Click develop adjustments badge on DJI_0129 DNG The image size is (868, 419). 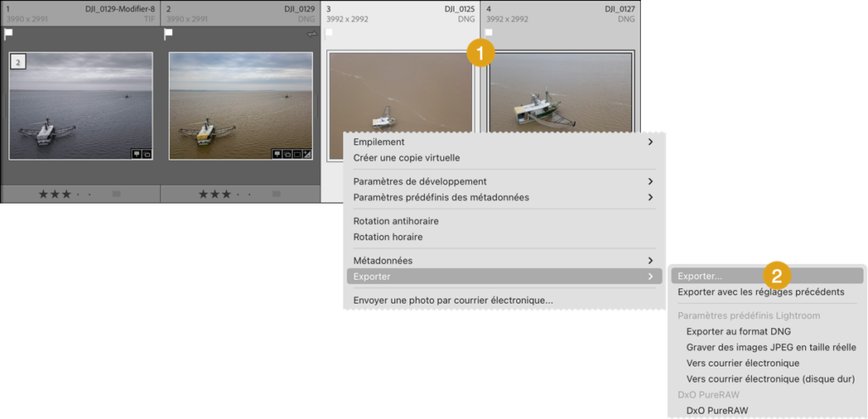coord(307,154)
